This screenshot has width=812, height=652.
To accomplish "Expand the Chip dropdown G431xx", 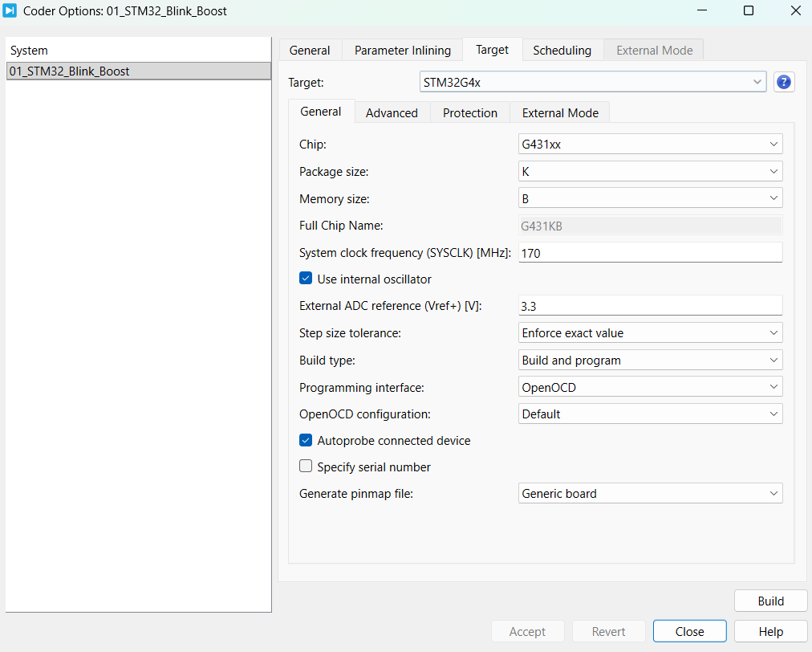I will pyautogui.click(x=650, y=145).
